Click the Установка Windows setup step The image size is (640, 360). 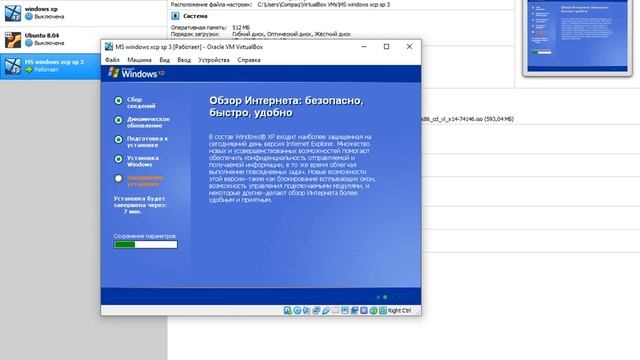[x=137, y=161]
